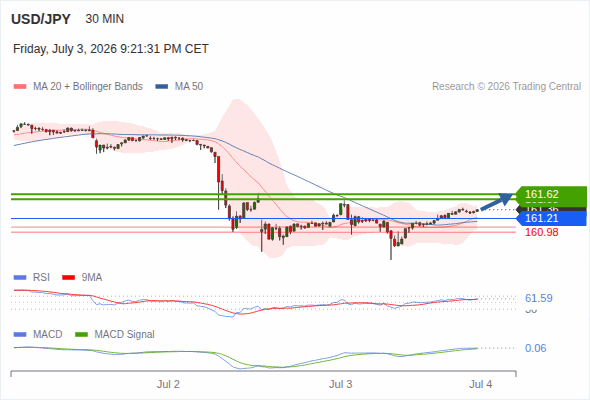Image resolution: width=590 pixels, height=400 pixels.
Task: Click the MACD blue legend marker
Action: point(20,335)
